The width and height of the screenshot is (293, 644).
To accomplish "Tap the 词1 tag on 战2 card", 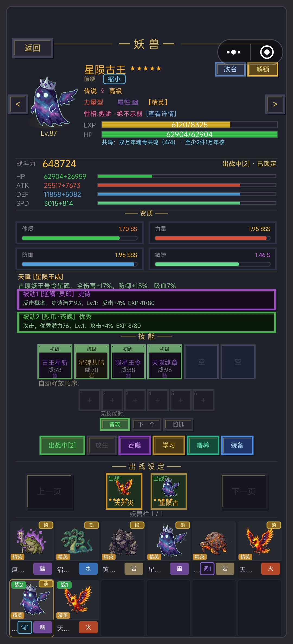I will click(25, 627).
